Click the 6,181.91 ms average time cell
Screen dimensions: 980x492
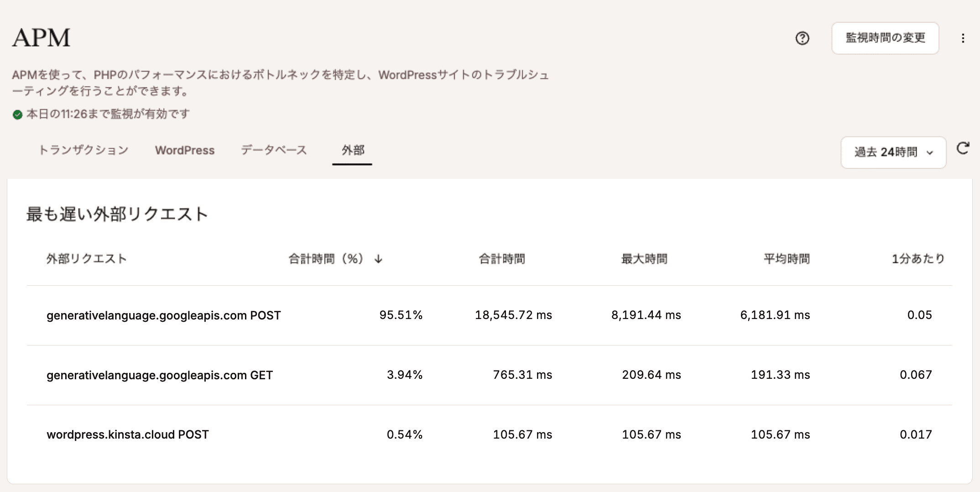click(x=775, y=315)
